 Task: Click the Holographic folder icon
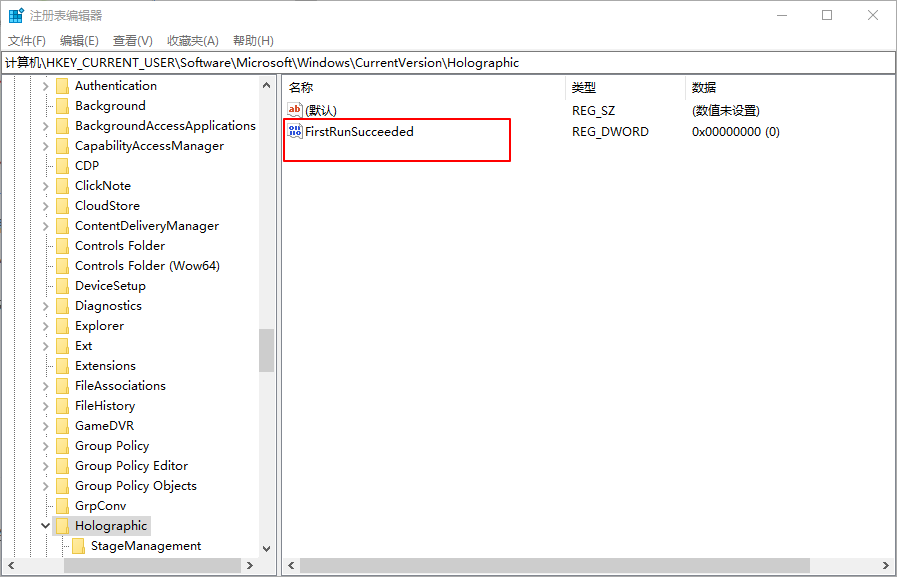[62, 526]
